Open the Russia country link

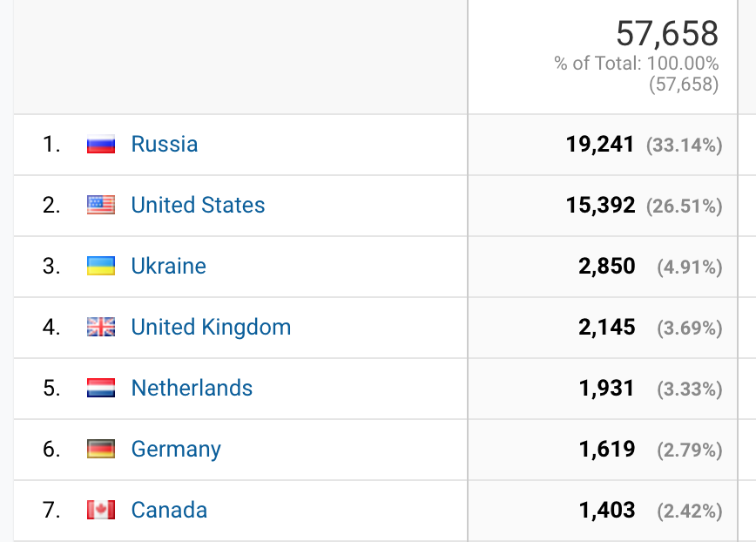pyautogui.click(x=165, y=144)
